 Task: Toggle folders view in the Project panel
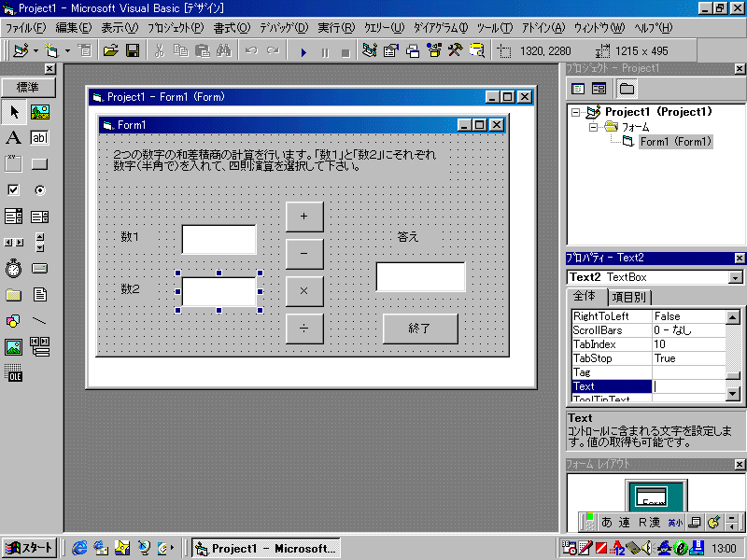pyautogui.click(x=627, y=89)
